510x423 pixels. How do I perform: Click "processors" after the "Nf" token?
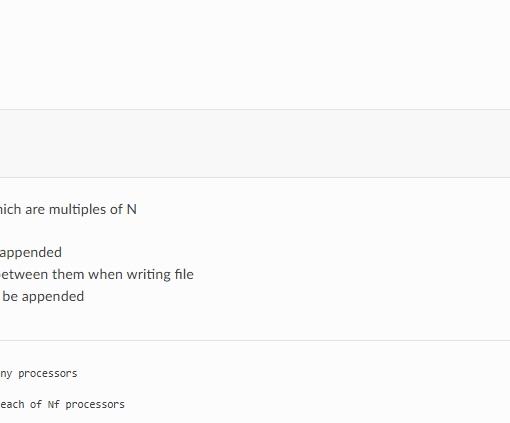95,405
